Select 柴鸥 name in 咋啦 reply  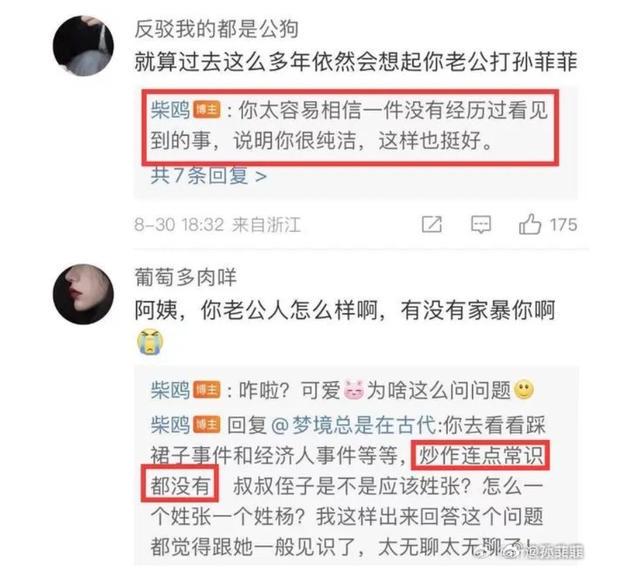click(170, 390)
